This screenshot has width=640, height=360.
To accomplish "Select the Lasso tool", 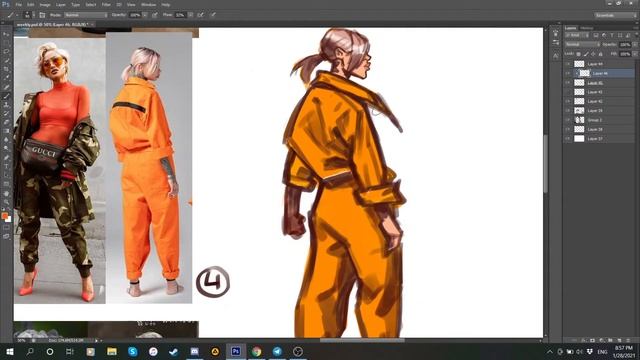I will point(6,52).
